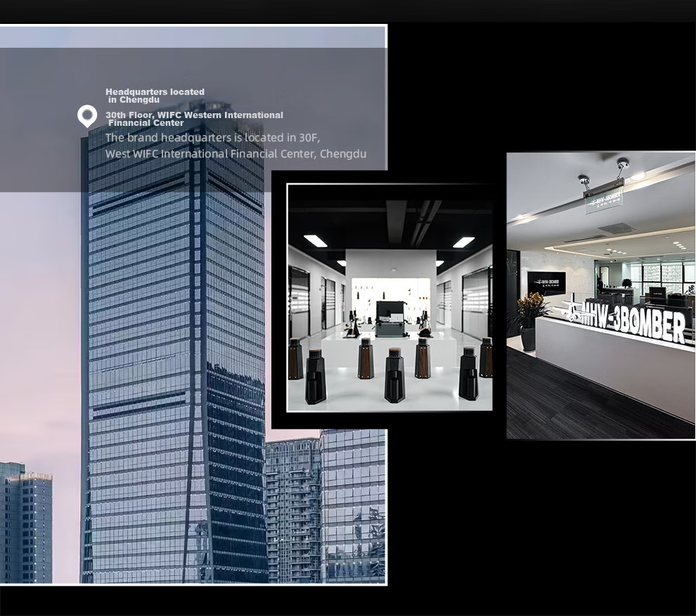The image size is (696, 616).
Task: Click "The brand headquarters is located in 30F,"
Action: [212, 138]
